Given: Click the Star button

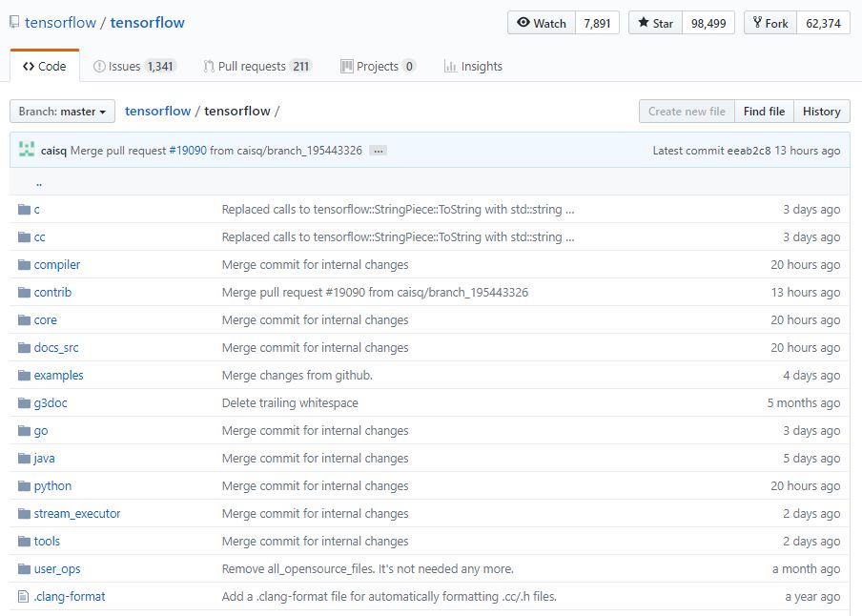Looking at the screenshot, I should 655,23.
